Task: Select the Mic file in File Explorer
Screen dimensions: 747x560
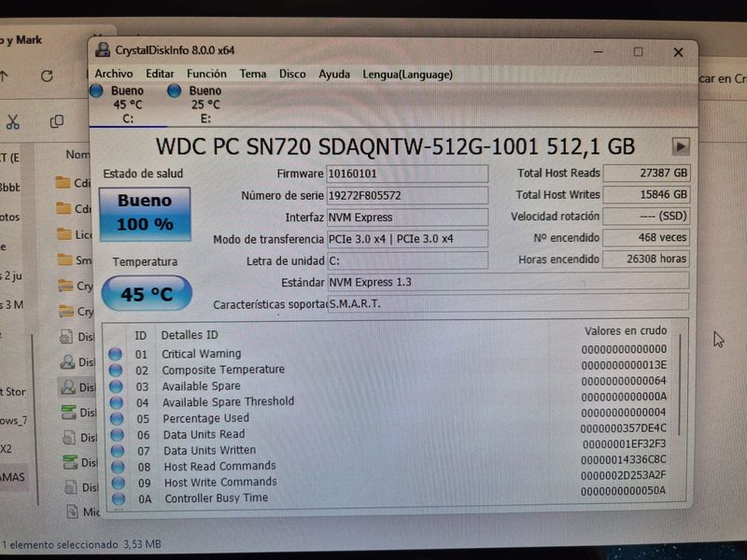Action: [82, 511]
